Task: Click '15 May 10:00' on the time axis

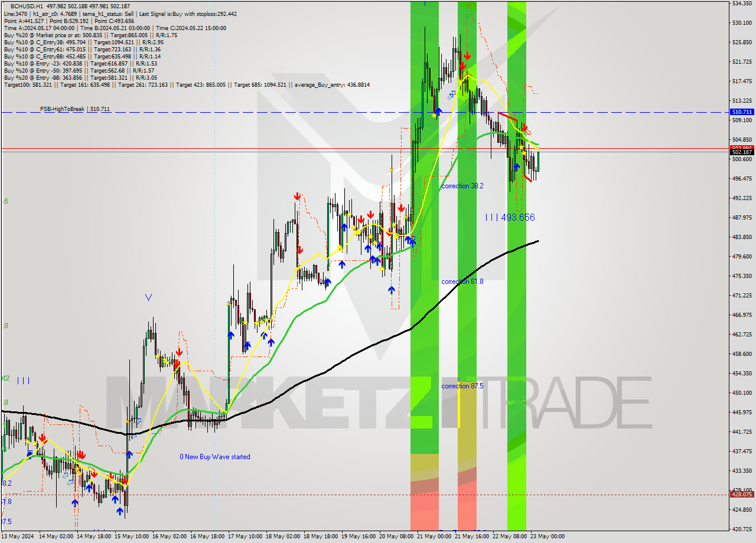Action: (132, 537)
